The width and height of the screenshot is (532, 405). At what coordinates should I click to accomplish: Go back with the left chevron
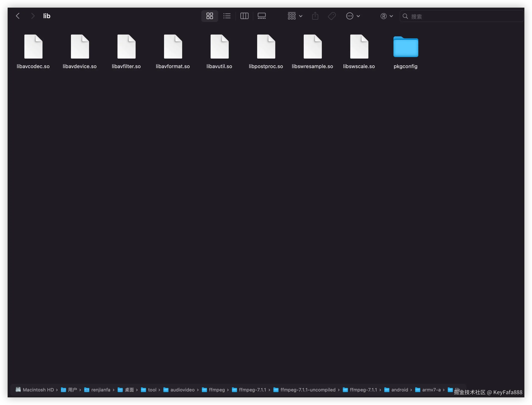coord(18,16)
